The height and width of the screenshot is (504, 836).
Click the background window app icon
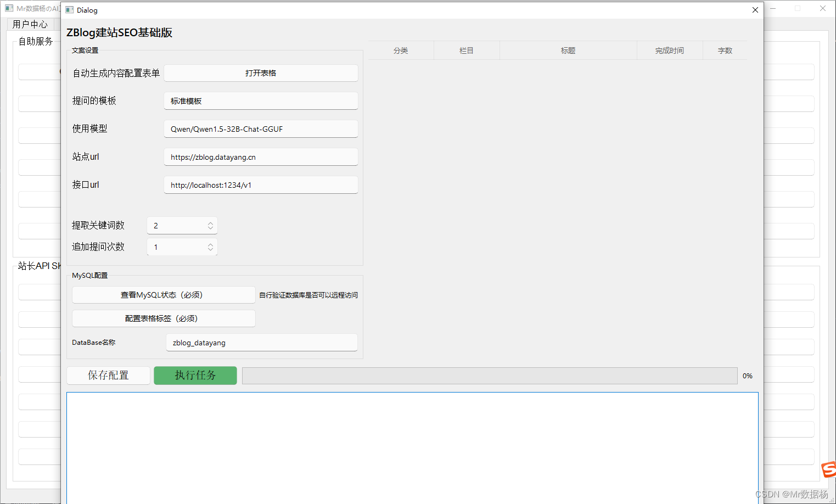(9, 8)
